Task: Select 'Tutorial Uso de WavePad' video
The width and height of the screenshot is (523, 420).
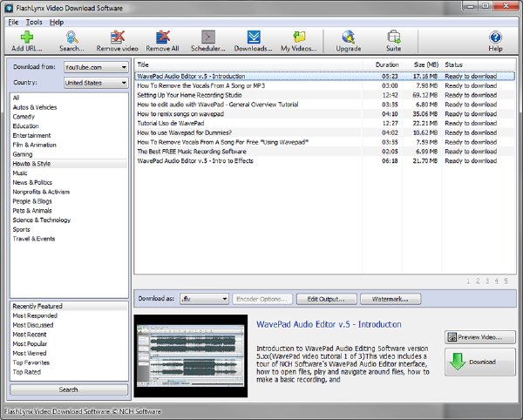Action: point(325,123)
